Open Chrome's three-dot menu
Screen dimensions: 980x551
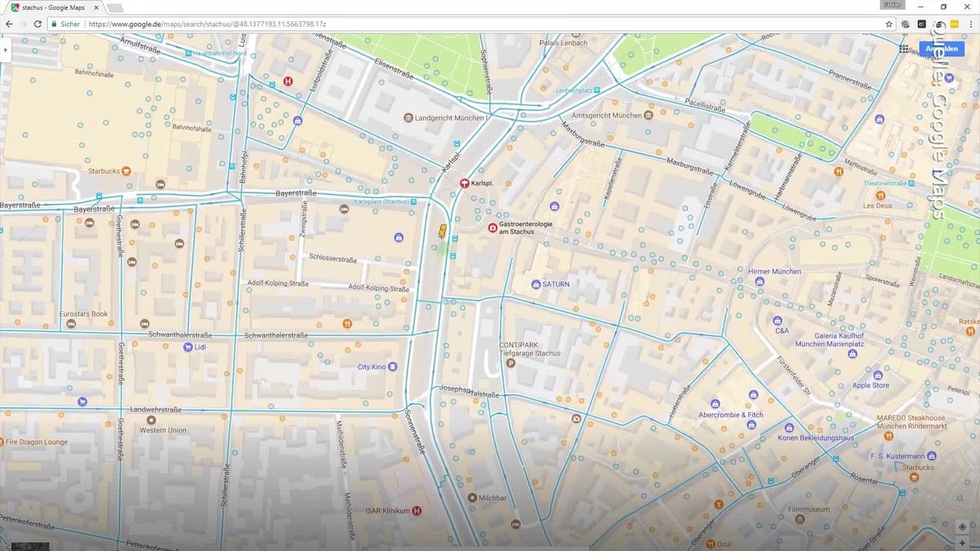tap(970, 24)
